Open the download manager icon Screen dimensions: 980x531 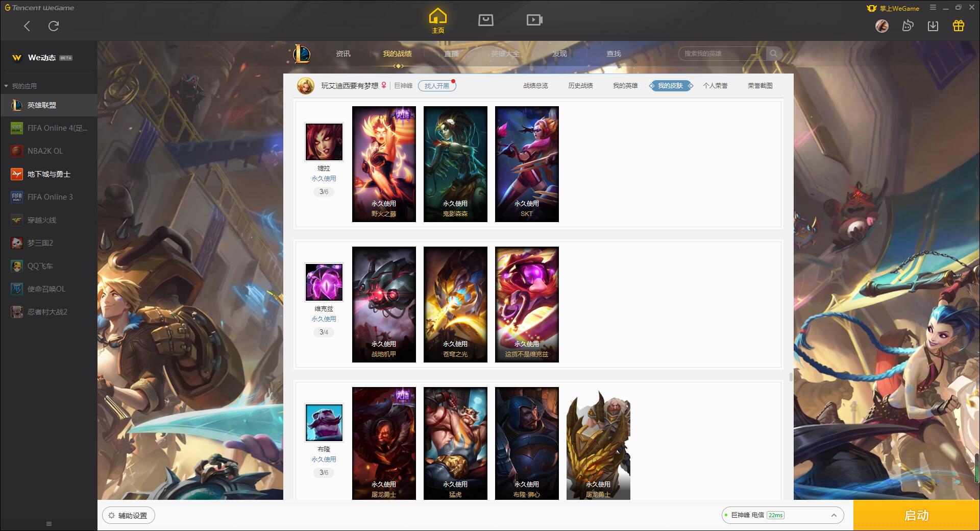click(x=933, y=26)
